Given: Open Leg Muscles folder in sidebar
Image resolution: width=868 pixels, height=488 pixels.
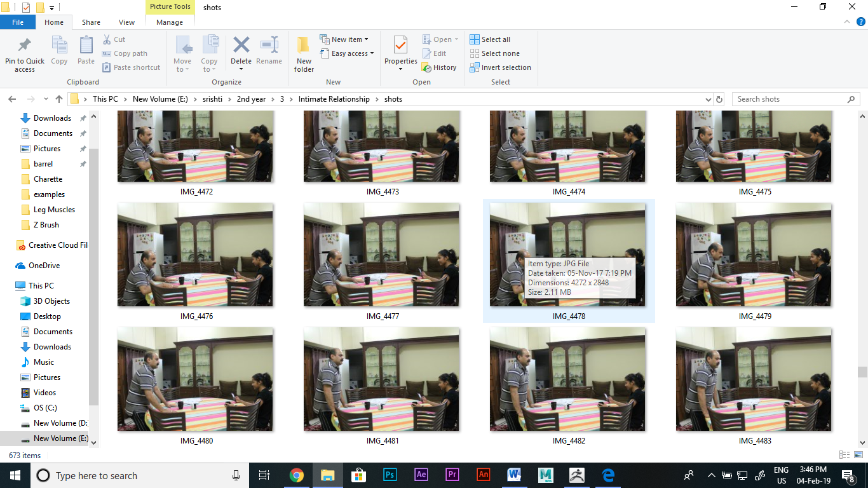Looking at the screenshot, I should tap(54, 210).
